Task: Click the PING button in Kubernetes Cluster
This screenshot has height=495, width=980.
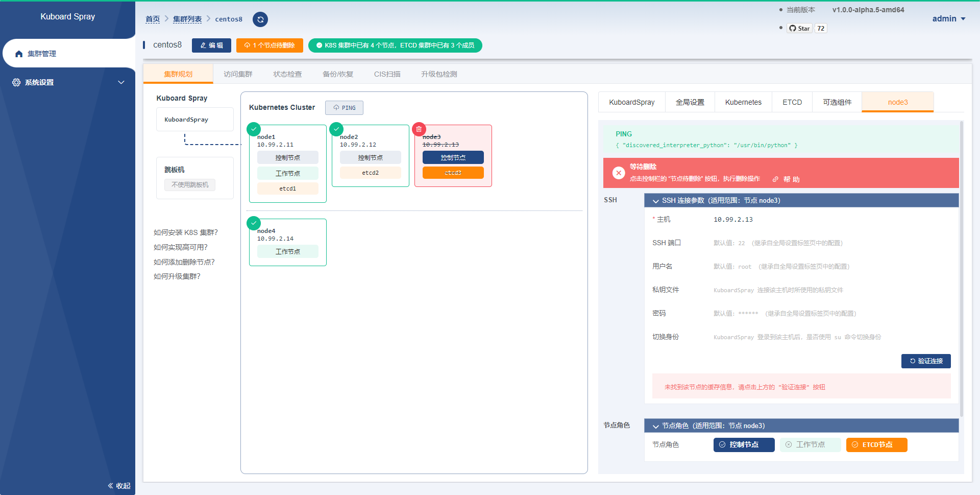Action: (x=344, y=108)
